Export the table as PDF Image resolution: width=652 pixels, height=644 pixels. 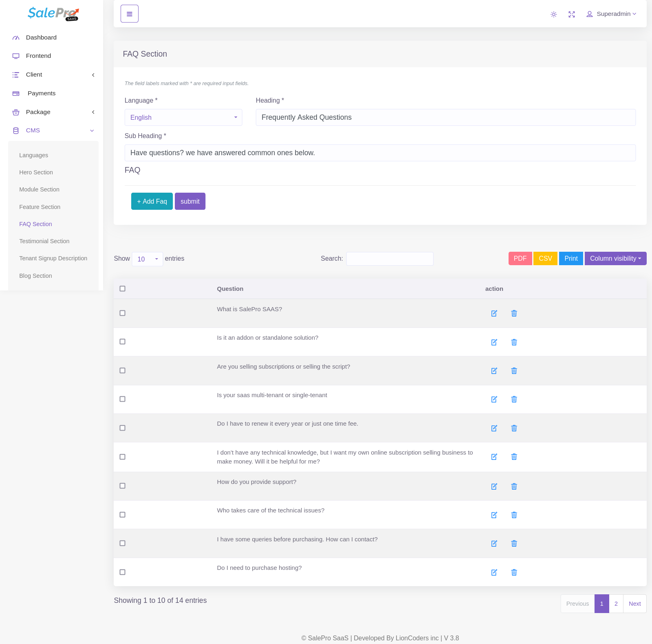point(520,259)
